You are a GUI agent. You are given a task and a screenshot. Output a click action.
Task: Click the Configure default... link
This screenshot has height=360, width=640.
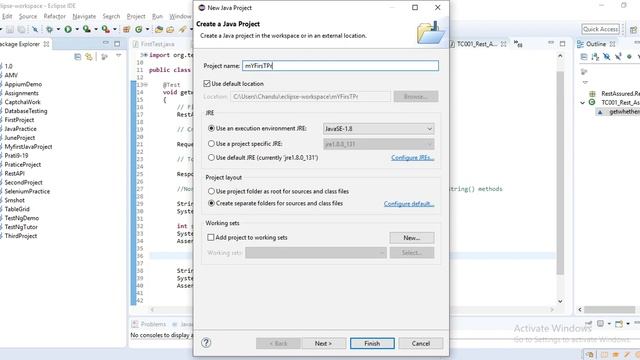(x=409, y=204)
